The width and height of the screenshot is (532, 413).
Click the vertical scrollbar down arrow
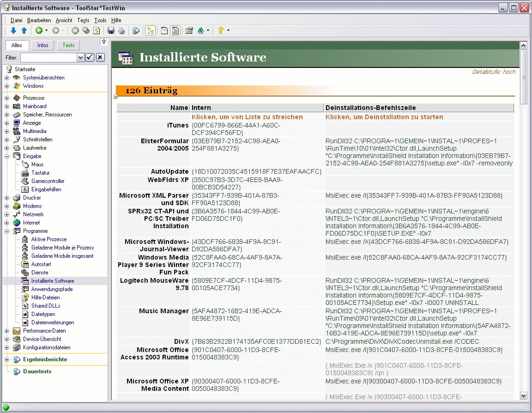[523, 396]
